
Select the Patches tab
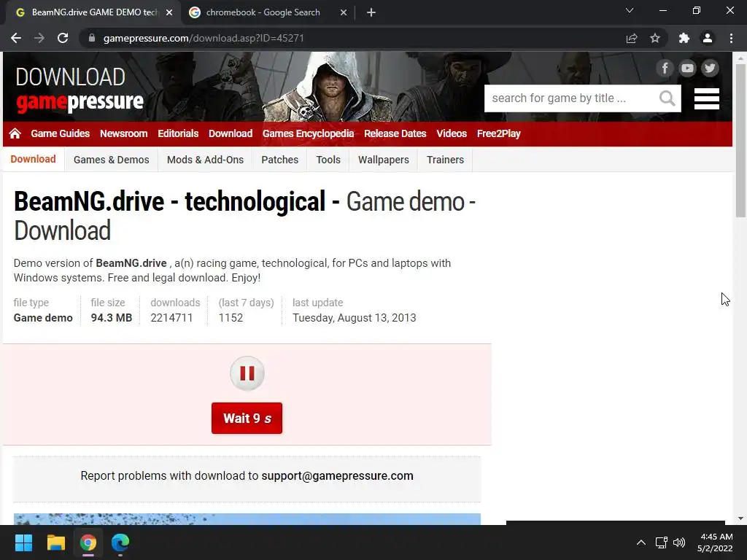(x=279, y=160)
